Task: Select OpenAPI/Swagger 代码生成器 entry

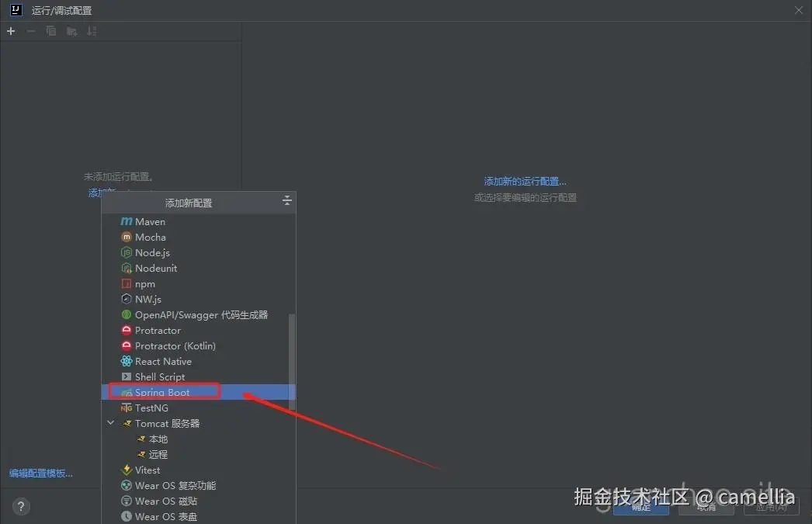Action: tap(201, 315)
